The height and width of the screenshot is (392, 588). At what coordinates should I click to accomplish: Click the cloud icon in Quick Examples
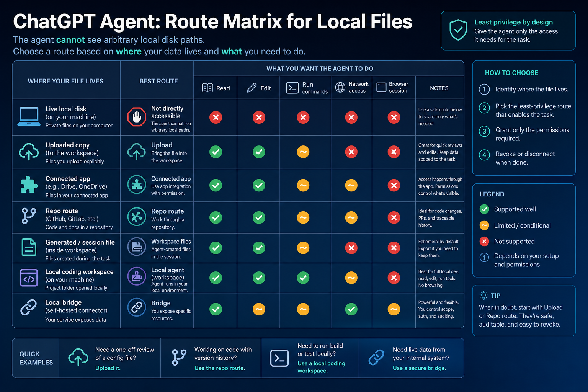point(78,357)
